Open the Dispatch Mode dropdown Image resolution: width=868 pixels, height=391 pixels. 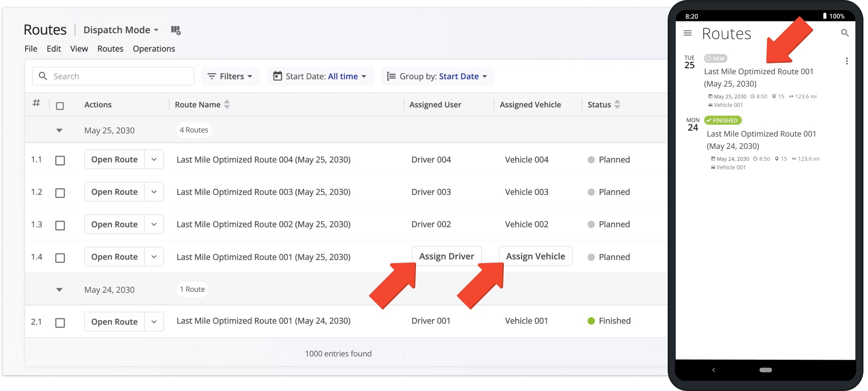pyautogui.click(x=121, y=30)
